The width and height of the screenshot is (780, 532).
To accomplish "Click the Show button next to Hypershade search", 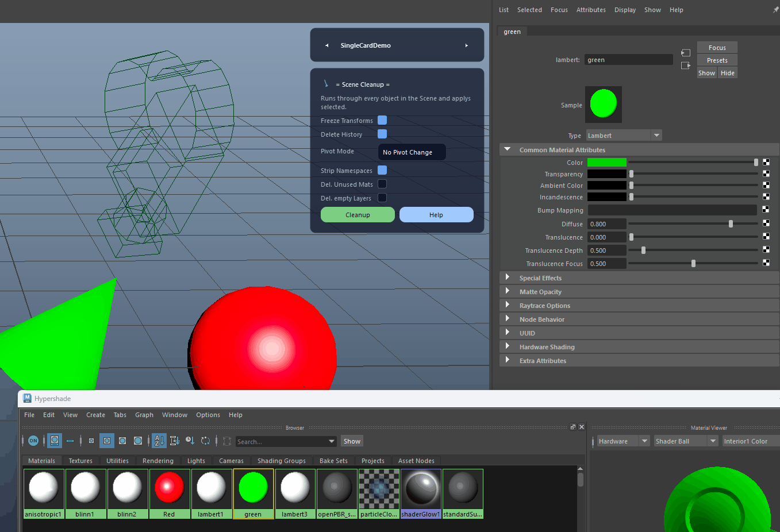I will (352, 441).
